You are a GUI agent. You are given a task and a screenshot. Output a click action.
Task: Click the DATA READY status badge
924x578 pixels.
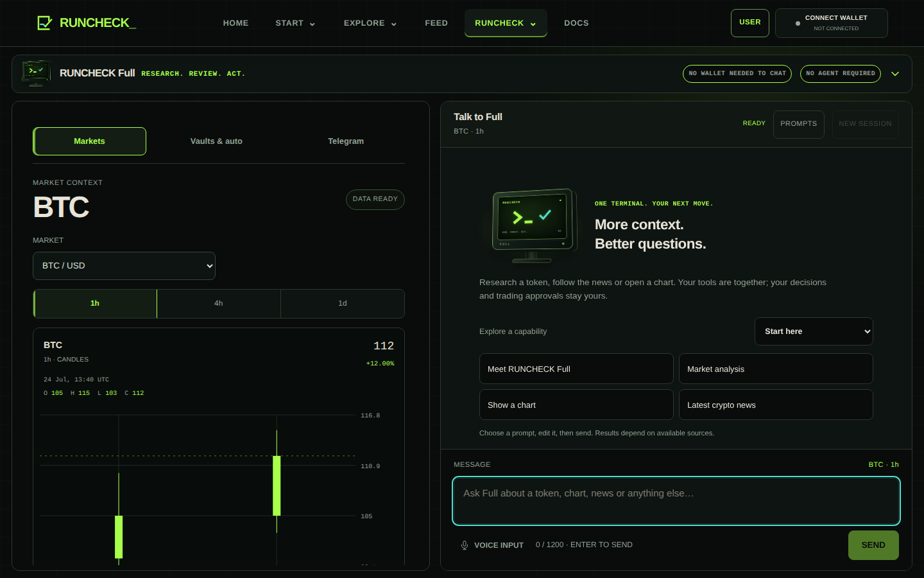(375, 199)
